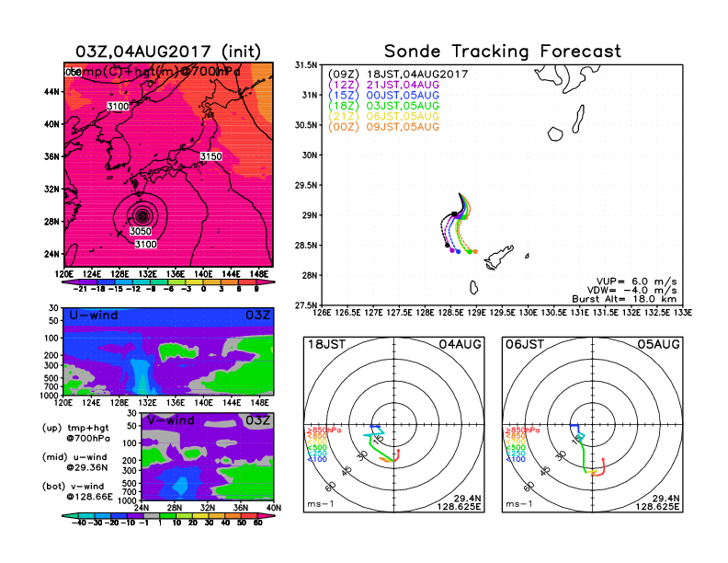This screenshot has height=563, width=728.
Task: Click the purple landing dot of the 12Z track
Action: coord(452,250)
